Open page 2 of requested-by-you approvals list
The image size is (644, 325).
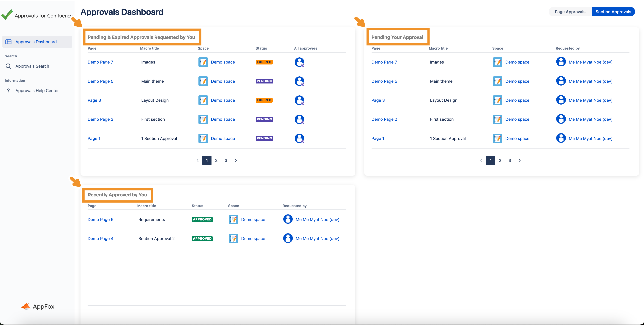216,160
